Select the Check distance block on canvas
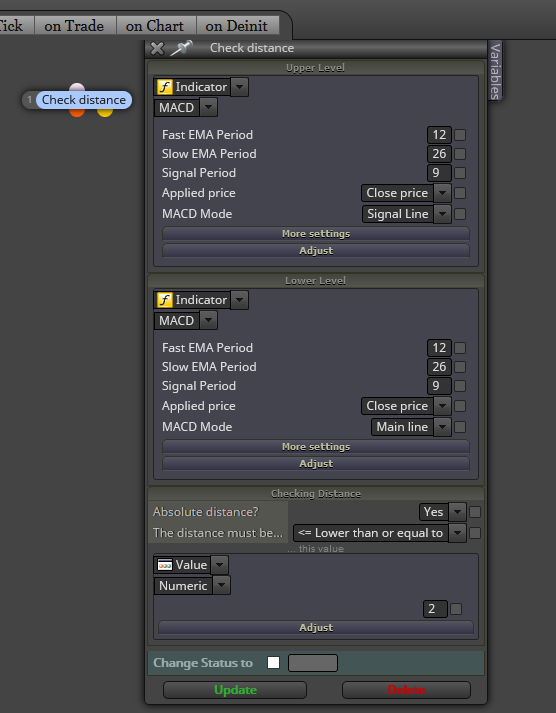This screenshot has width=556, height=713. (84, 100)
